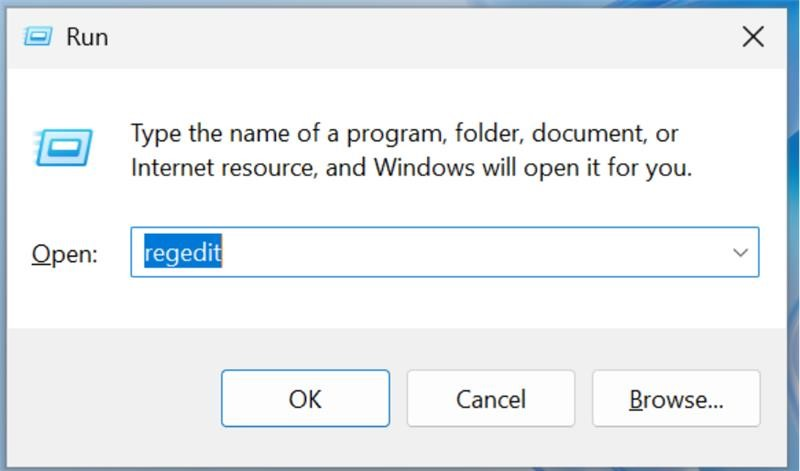Click the "Type the name of a program" line
Image resolution: width=800 pixels, height=471 pixels.
[404, 134]
